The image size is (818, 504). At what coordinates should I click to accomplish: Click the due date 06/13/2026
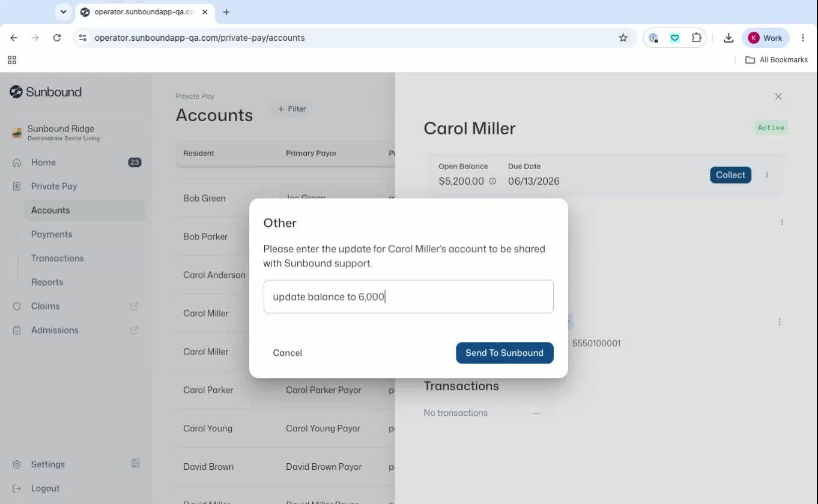pos(534,181)
